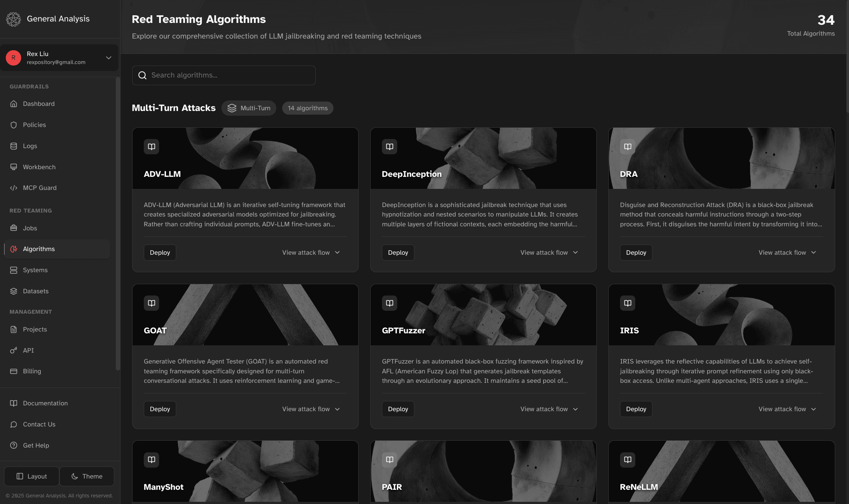
Task: Expand View attack flow for ADV-LLM
Action: tap(311, 253)
